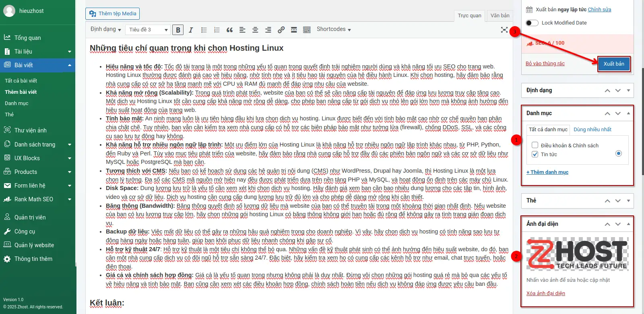Viewport: 644px width, 314px height.
Task: Insert or edit link
Action: [281, 30]
